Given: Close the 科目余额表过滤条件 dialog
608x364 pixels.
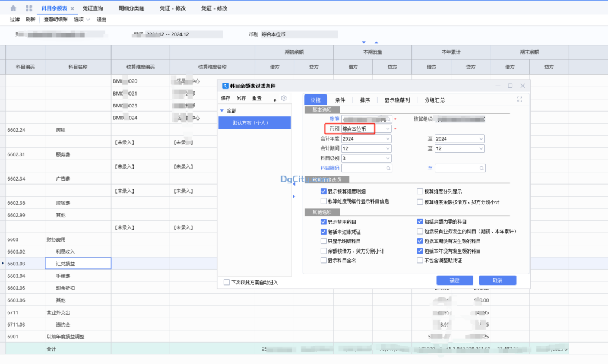Looking at the screenshot, I should tap(522, 86).
